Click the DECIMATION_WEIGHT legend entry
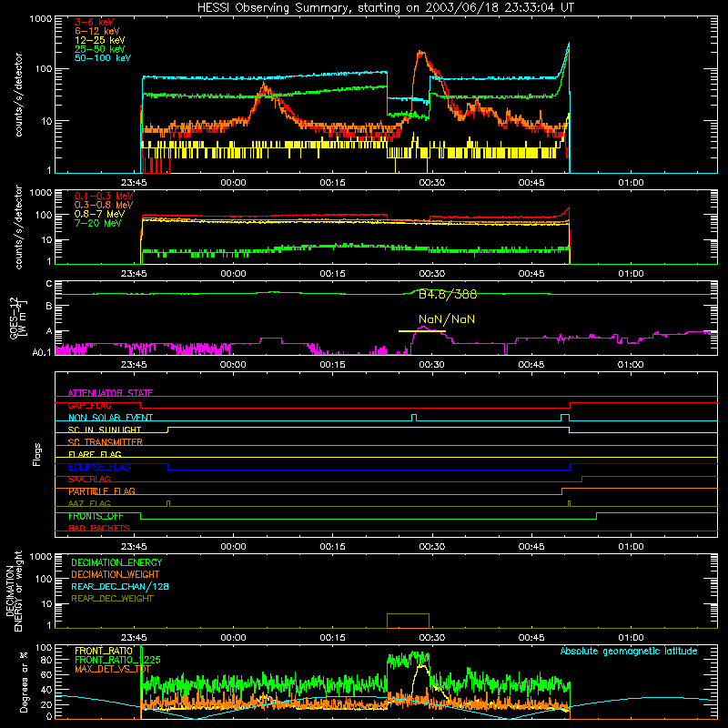728x728 pixels. coord(116,574)
